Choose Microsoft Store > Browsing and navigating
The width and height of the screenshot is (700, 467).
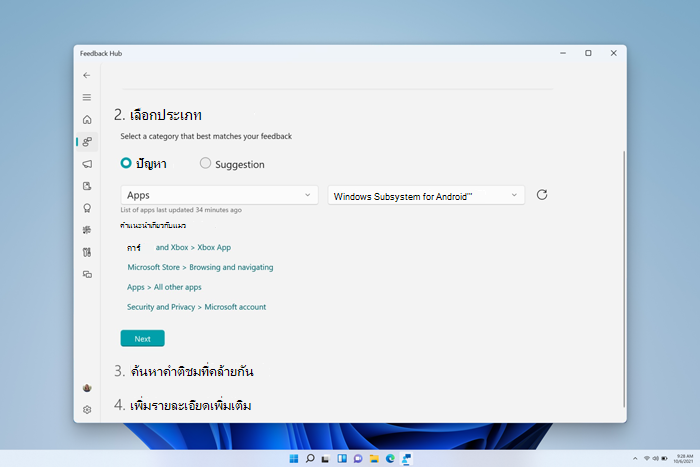(200, 267)
